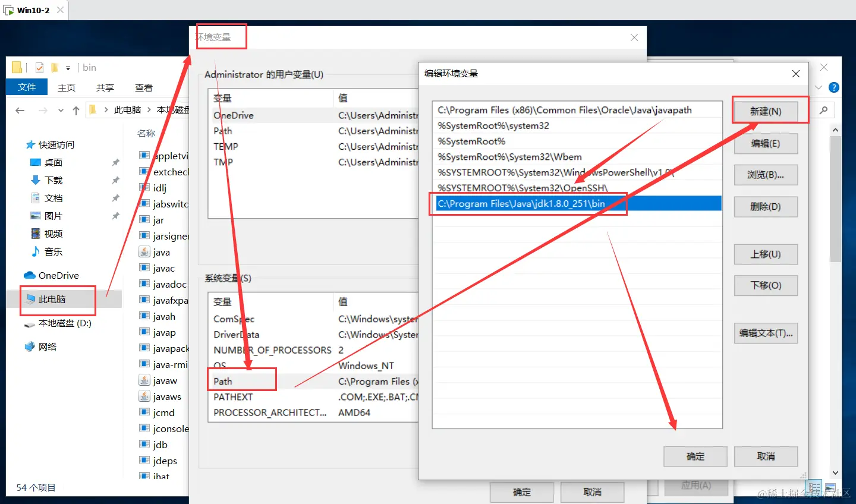Click 确定 in 环境变量 dialog

tap(522, 492)
